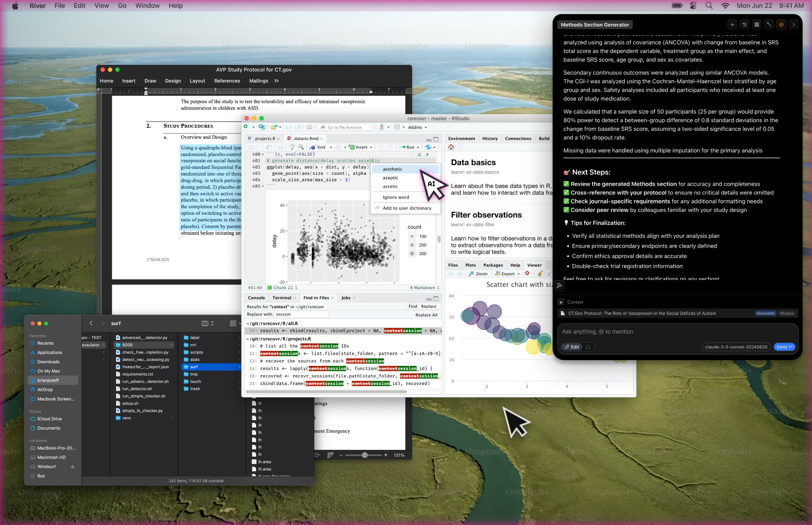Run the current chunk with green play arrow
The width and height of the screenshot is (812, 525).
click(427, 154)
